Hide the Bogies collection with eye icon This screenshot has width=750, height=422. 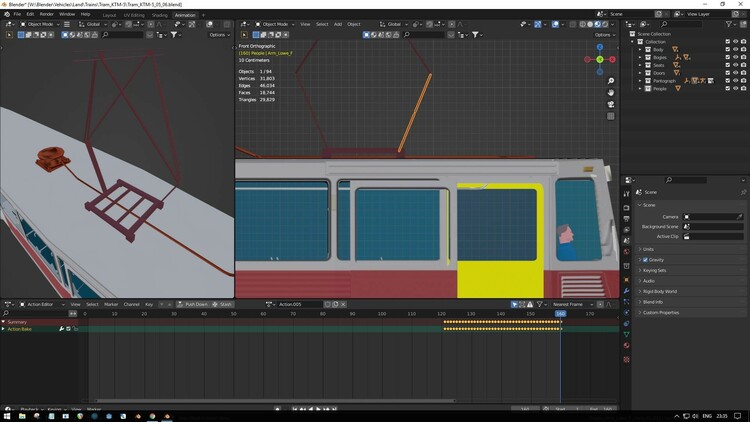[736, 57]
